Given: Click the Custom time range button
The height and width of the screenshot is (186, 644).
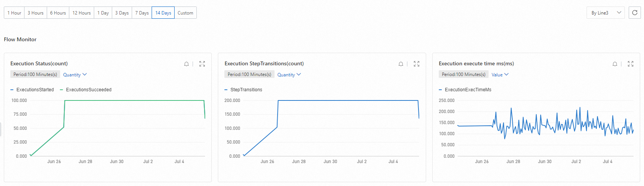Looking at the screenshot, I should pos(185,13).
